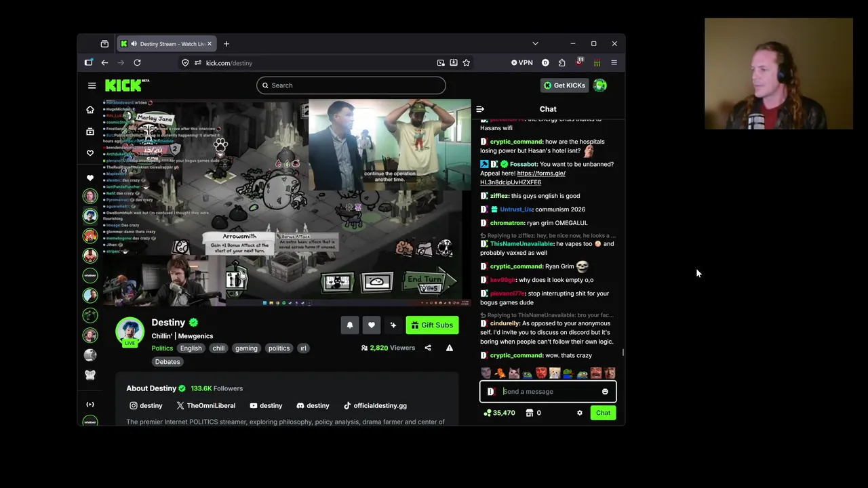This screenshot has height=488, width=868.
Task: Click ThisNameUnavailable username in chat
Action: pos(521,244)
